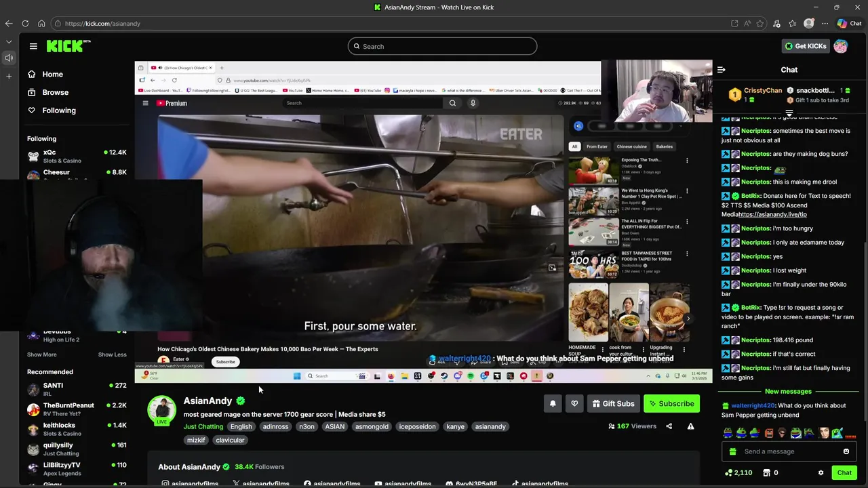The image size is (868, 488).
Task: Click the adinross tag
Action: (275, 427)
